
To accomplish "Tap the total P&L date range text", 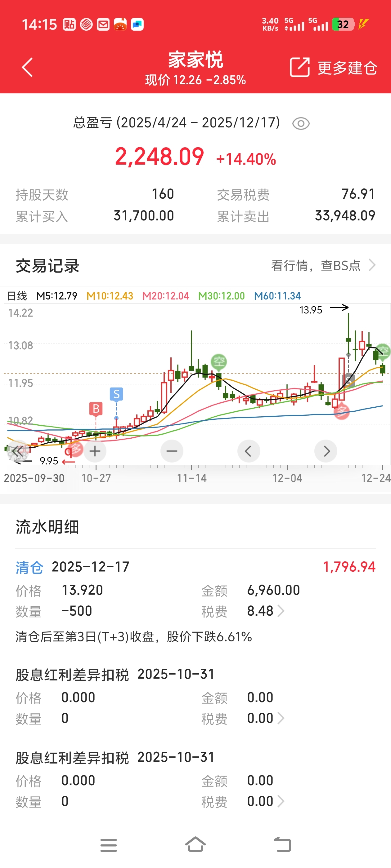I will point(177,123).
